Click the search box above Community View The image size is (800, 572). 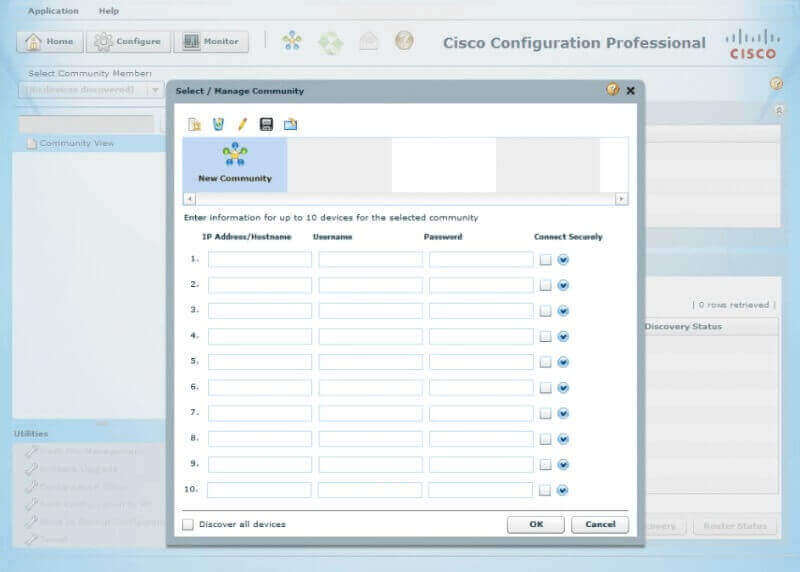coord(86,123)
